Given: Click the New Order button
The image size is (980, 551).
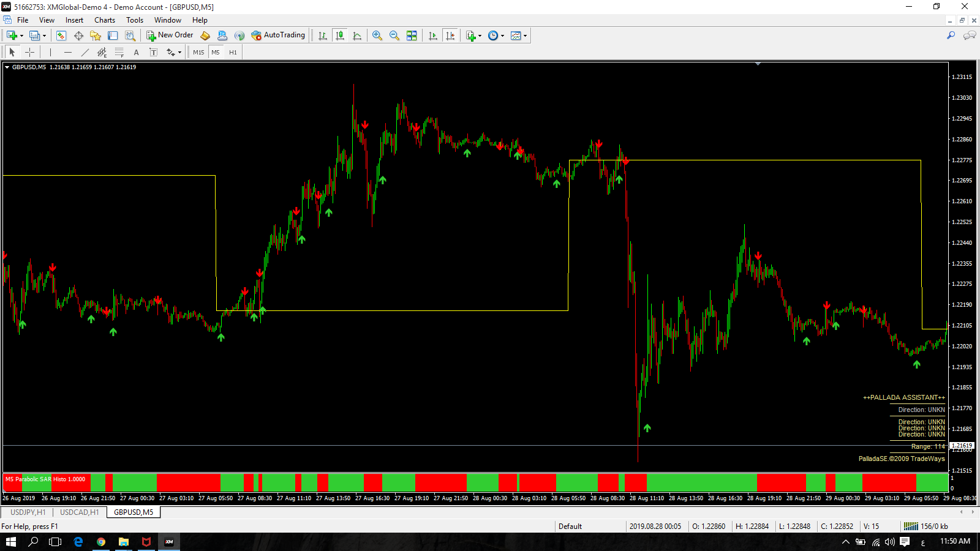Looking at the screenshot, I should pos(170,36).
